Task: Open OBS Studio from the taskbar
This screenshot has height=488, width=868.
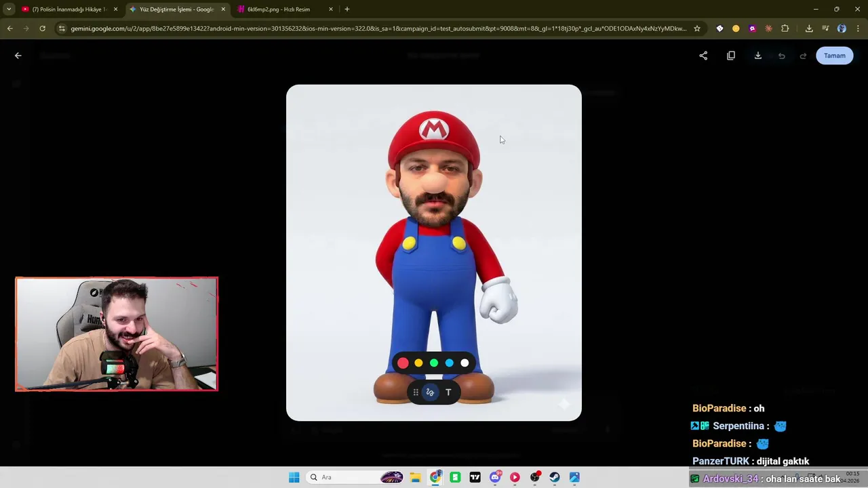Action: pyautogui.click(x=535, y=477)
